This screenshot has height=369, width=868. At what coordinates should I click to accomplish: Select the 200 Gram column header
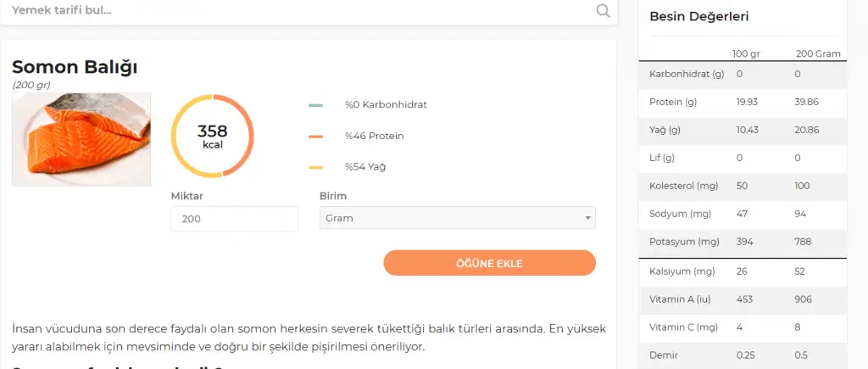tap(817, 53)
